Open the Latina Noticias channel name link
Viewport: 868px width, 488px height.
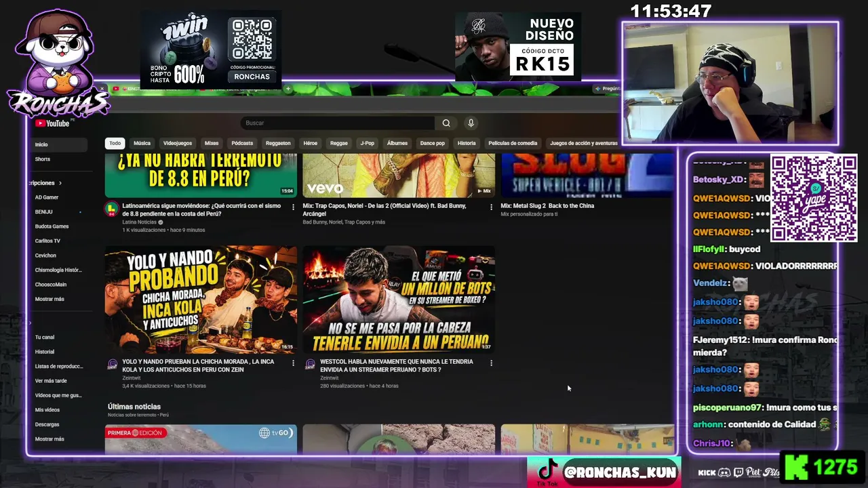140,222
